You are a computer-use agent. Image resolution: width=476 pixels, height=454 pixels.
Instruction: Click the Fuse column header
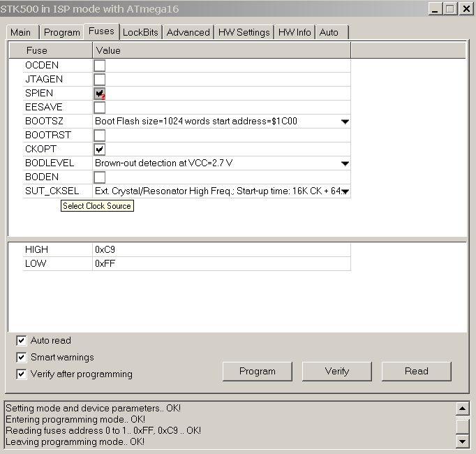click(50, 50)
